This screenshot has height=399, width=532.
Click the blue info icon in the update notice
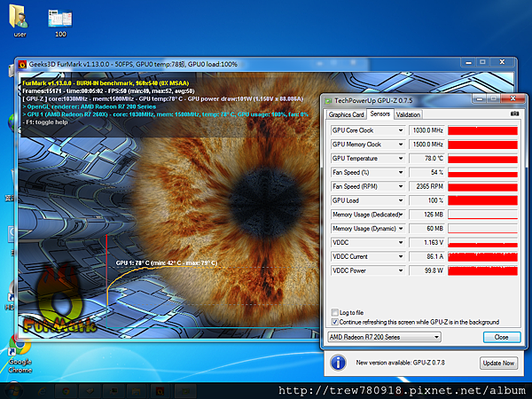coord(338,363)
